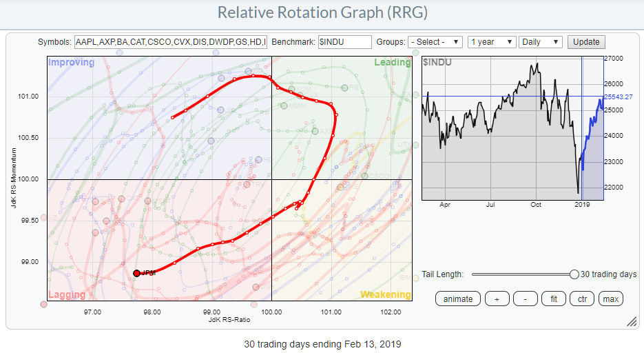Center the graph with ctr button
644x353 pixels.
[581, 299]
